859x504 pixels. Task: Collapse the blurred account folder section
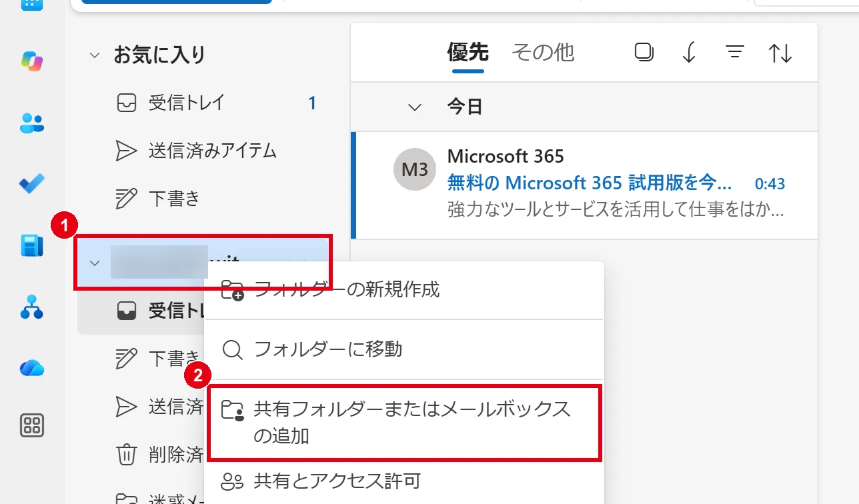pos(95,263)
